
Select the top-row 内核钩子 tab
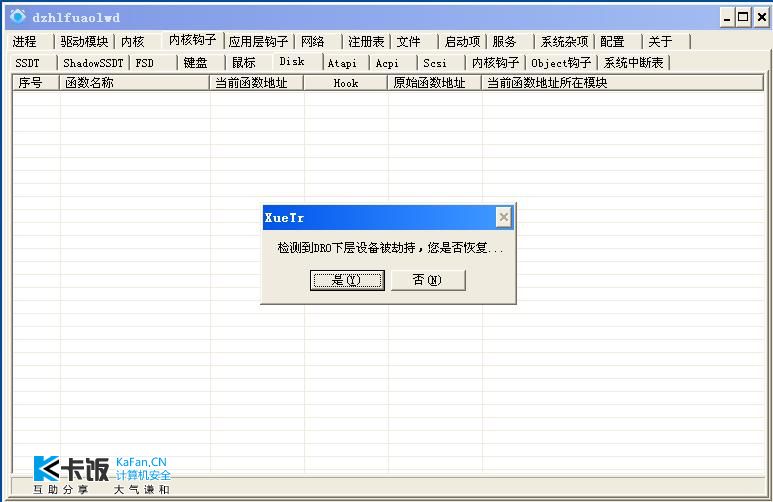193,40
